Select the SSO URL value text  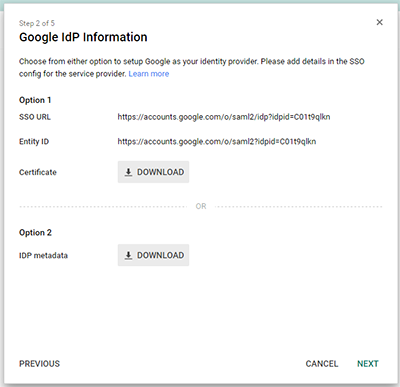pos(224,117)
